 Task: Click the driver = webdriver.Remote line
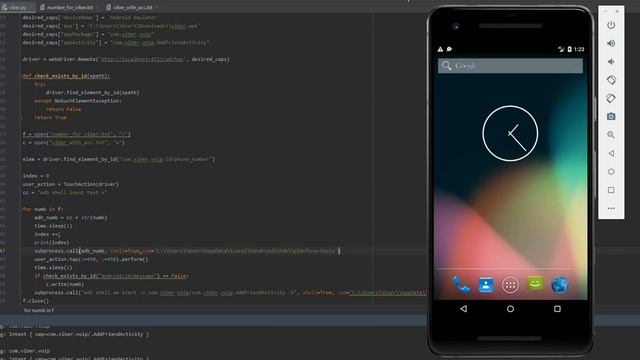click(x=126, y=59)
